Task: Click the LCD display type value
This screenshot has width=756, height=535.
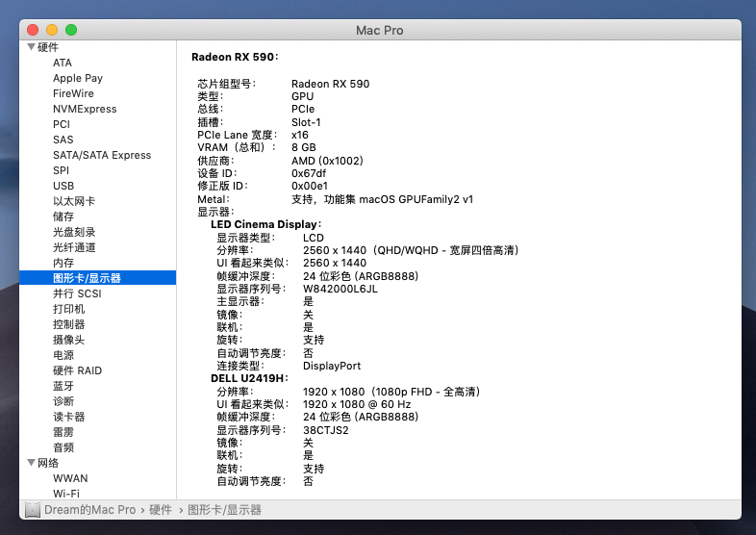Action: tap(314, 238)
